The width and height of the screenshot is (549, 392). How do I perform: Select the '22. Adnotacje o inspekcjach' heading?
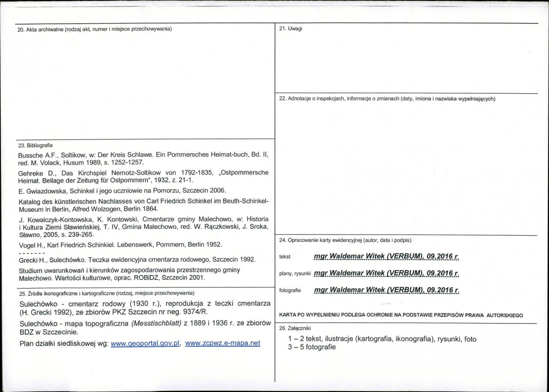(387, 99)
